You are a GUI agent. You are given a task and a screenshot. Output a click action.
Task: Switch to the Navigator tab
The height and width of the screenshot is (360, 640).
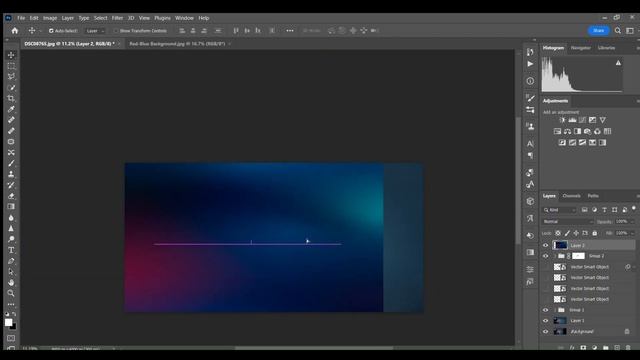[580, 48]
